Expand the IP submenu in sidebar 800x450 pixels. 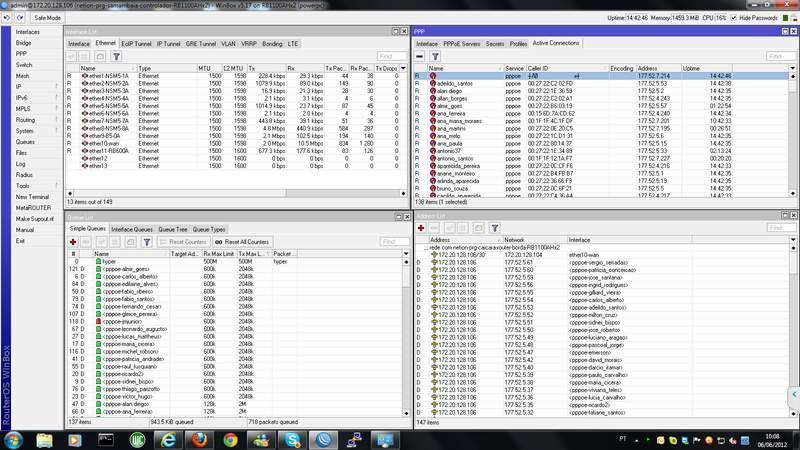tap(36, 87)
